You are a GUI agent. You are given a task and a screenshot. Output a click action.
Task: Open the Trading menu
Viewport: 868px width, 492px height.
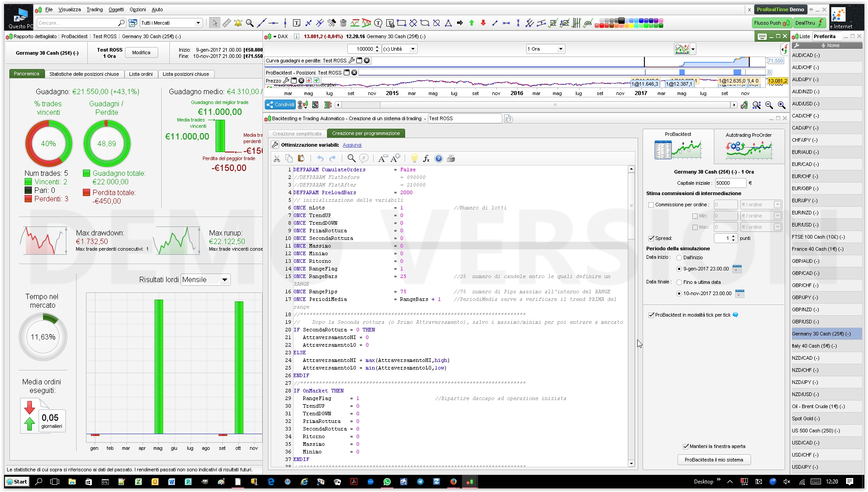(x=95, y=9)
